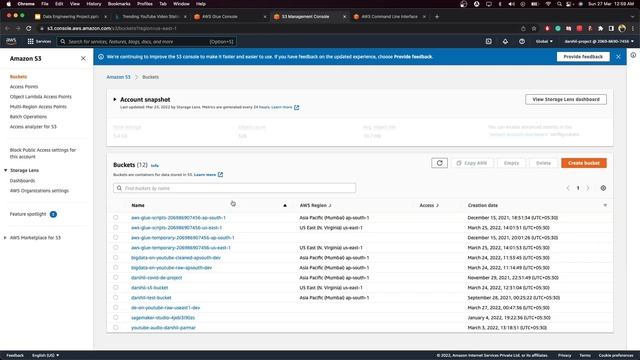Open Chrome extensions puzzle icon
Image resolution: width=640 pixels, height=360 pixels.
point(600,29)
